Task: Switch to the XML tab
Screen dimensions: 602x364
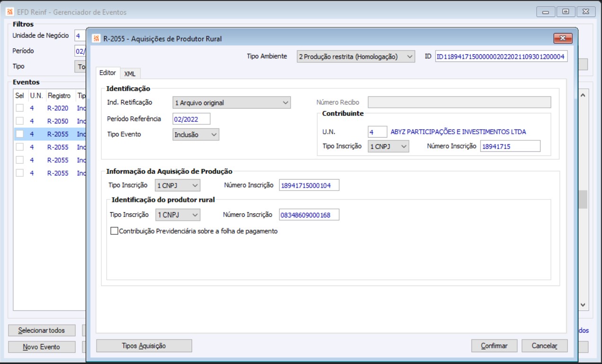Action: 130,73
